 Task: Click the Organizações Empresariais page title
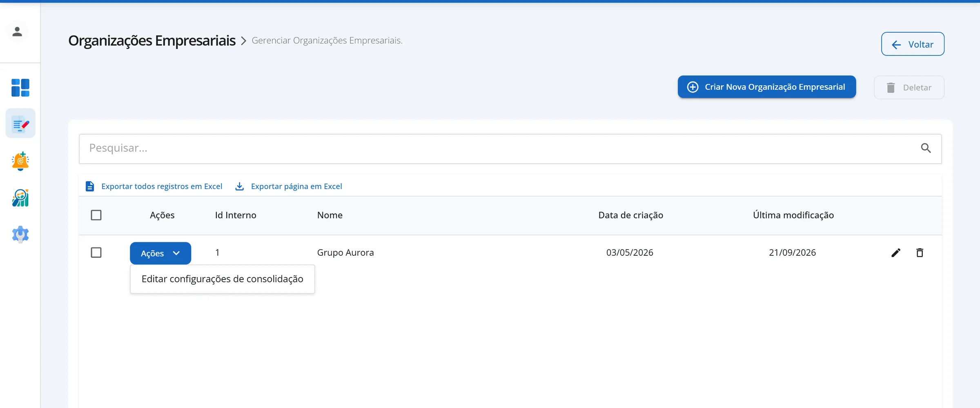tap(152, 41)
